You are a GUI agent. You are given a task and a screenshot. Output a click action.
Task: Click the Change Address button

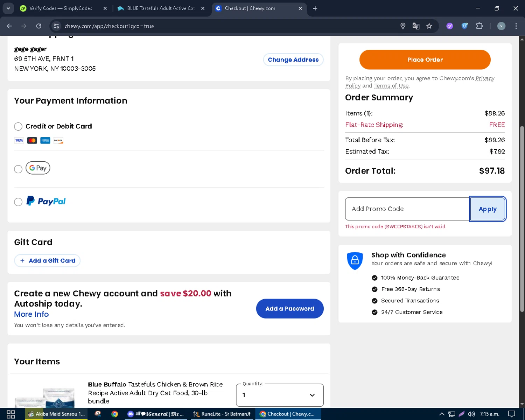(x=293, y=59)
